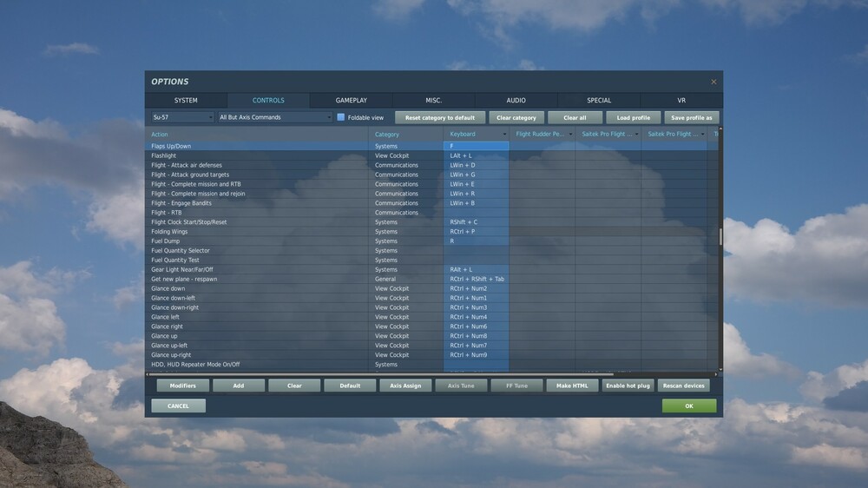This screenshot has width=868, height=488.
Task: Click the Rescan devices button
Action: point(684,386)
